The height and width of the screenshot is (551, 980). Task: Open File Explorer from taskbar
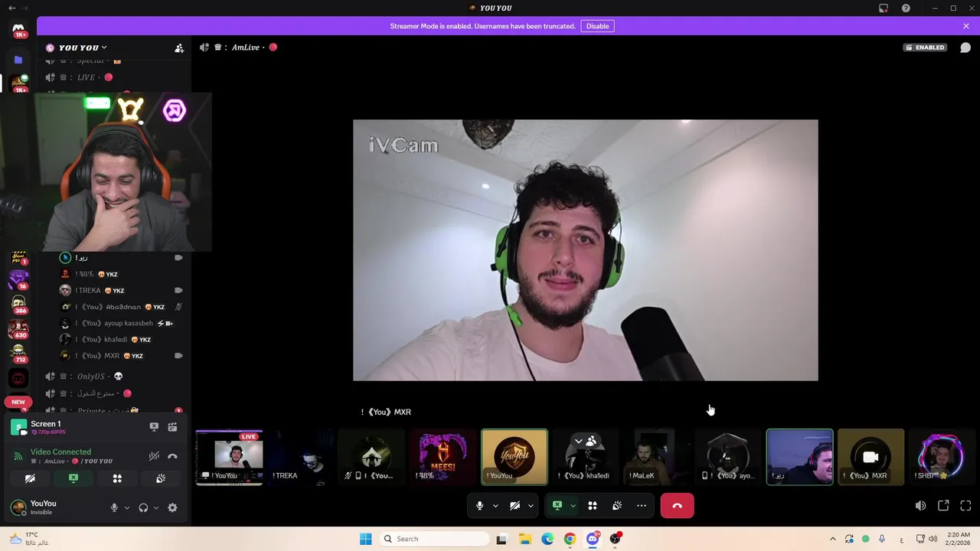[524, 539]
